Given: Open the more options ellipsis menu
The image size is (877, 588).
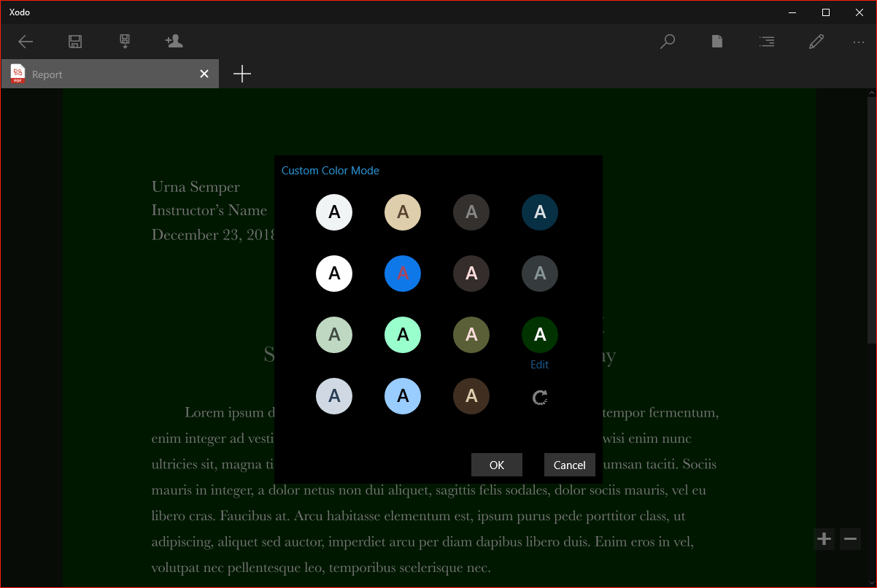Looking at the screenshot, I should [859, 42].
